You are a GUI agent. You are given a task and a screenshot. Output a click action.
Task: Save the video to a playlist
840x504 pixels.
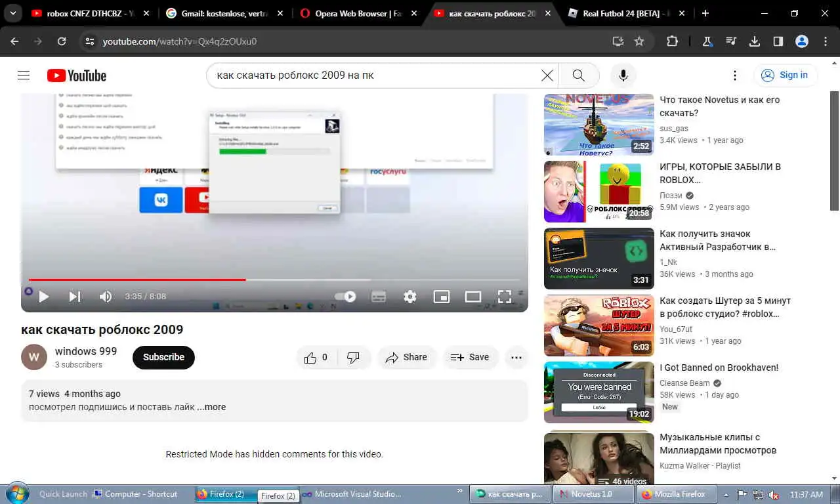[x=471, y=358]
